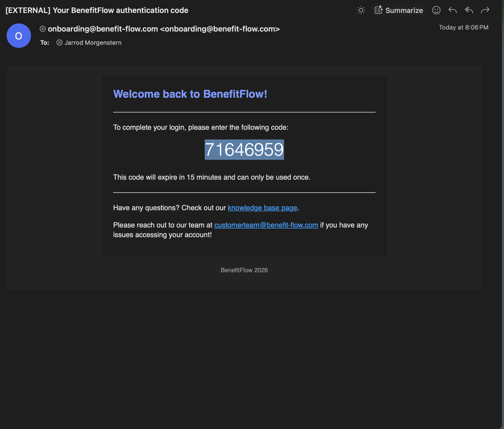The height and width of the screenshot is (429, 504).
Task: Click the email subject line text
Action: pos(97,10)
